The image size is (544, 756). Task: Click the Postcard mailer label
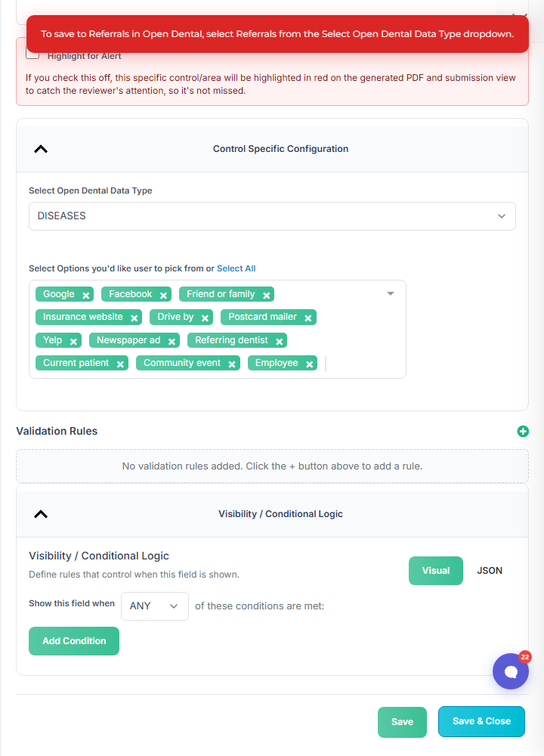pyautogui.click(x=263, y=317)
